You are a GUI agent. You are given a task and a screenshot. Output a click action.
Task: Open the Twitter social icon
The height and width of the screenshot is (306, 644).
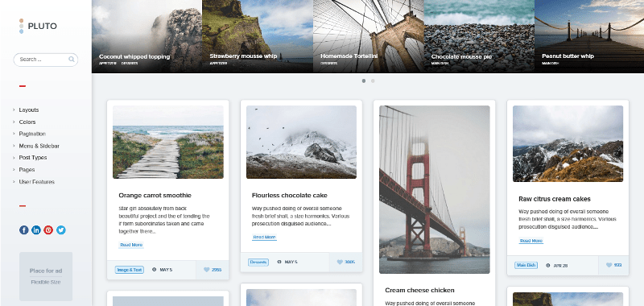tap(61, 230)
